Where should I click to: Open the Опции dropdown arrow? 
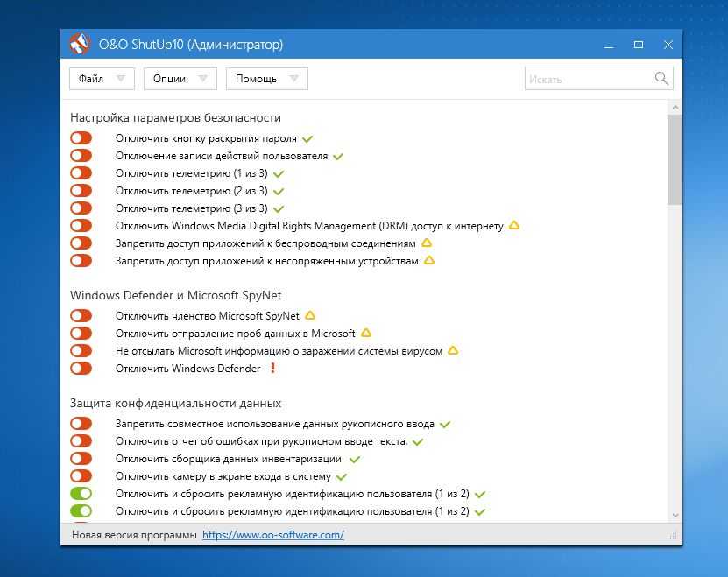pyautogui.click(x=203, y=79)
